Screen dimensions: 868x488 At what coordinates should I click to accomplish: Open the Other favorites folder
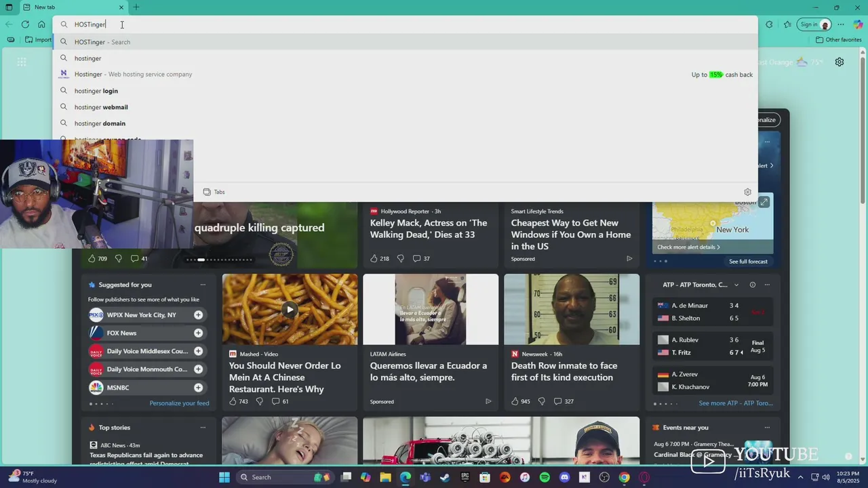(838, 39)
